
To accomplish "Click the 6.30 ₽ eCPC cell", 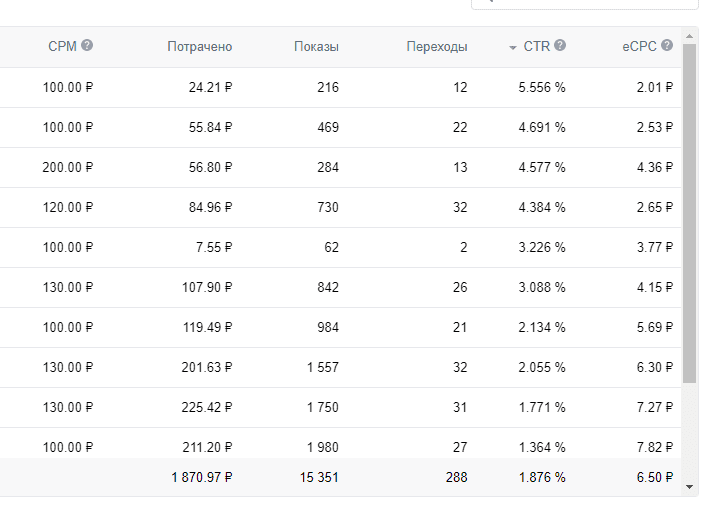I will coord(654,367).
